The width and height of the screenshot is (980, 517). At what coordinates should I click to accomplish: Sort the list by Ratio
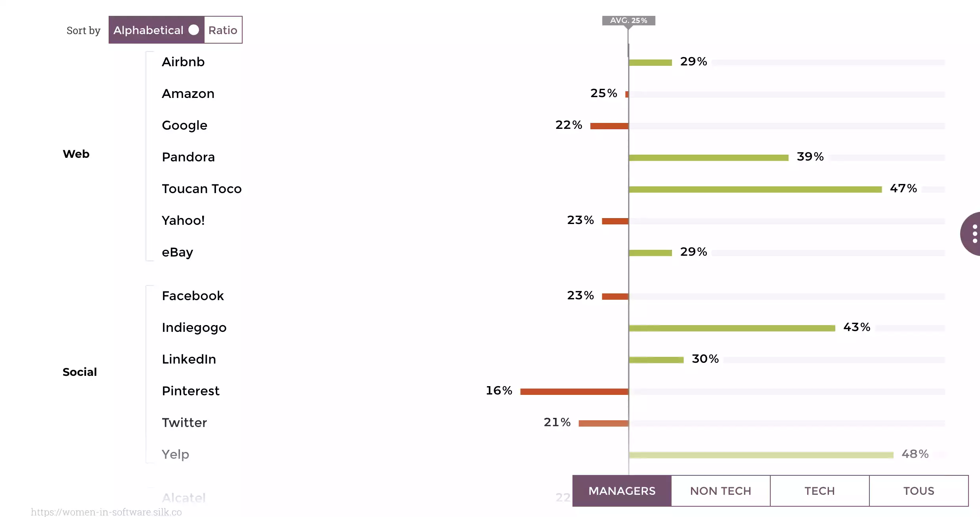click(223, 30)
